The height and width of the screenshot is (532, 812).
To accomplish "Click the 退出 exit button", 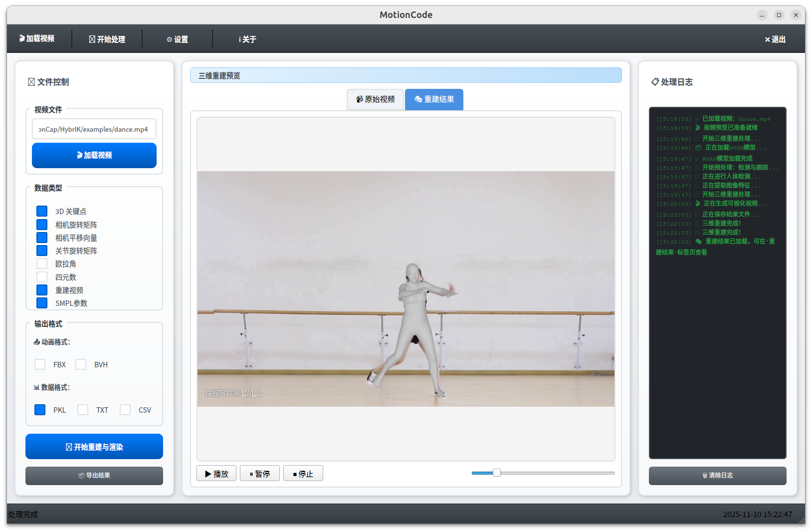I will [x=775, y=39].
